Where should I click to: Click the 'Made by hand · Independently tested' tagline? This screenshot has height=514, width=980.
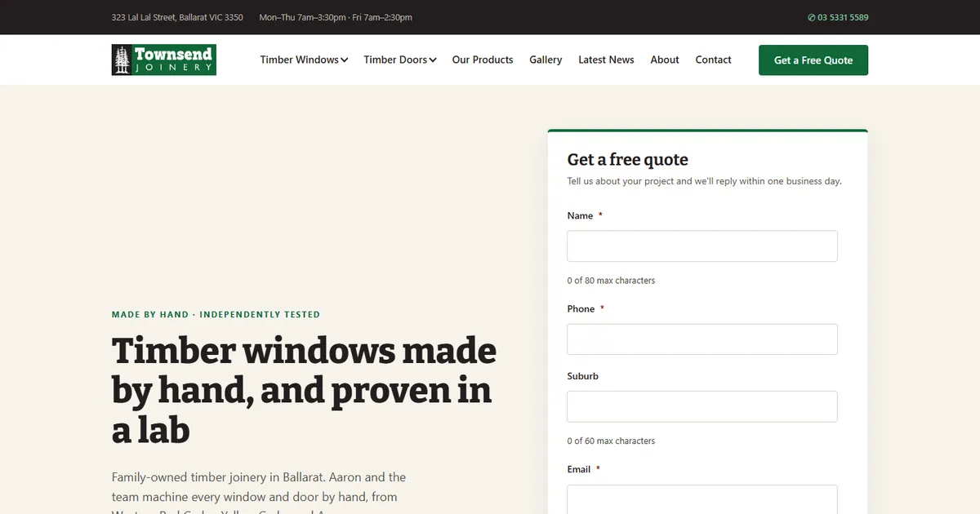click(216, 314)
